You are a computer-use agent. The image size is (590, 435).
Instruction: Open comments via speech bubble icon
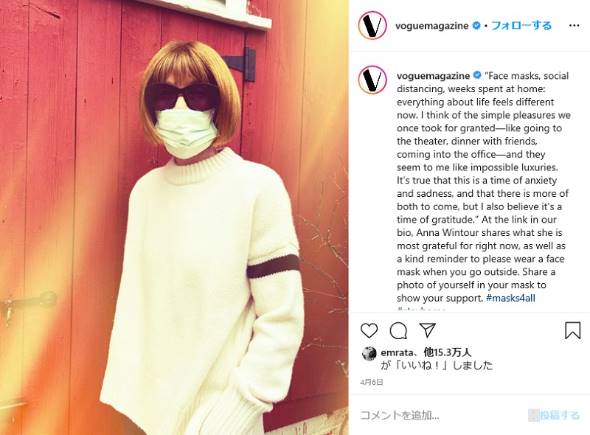(x=398, y=331)
